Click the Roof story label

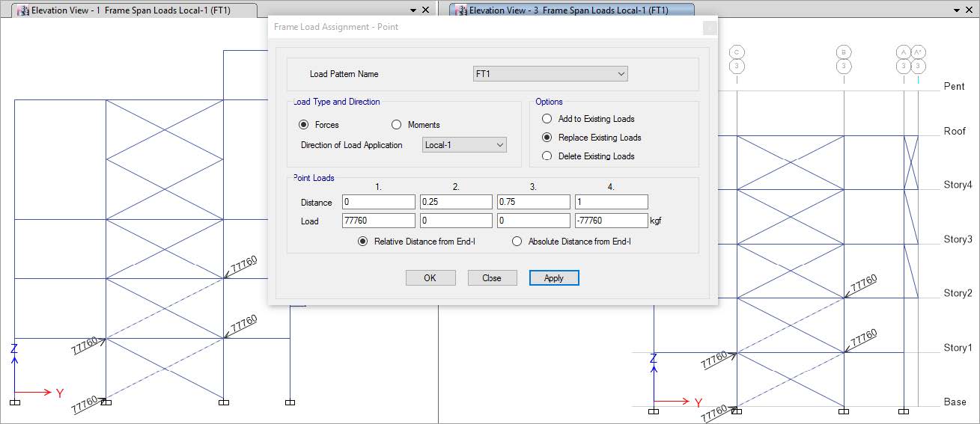(x=955, y=132)
